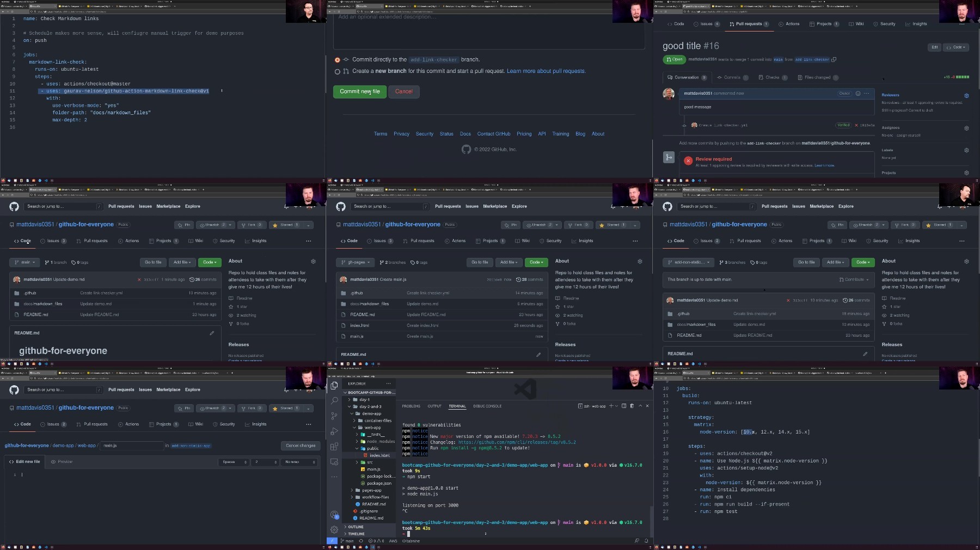
Task: Open Explorer more actions ellipsis in VS Code
Action: point(388,384)
